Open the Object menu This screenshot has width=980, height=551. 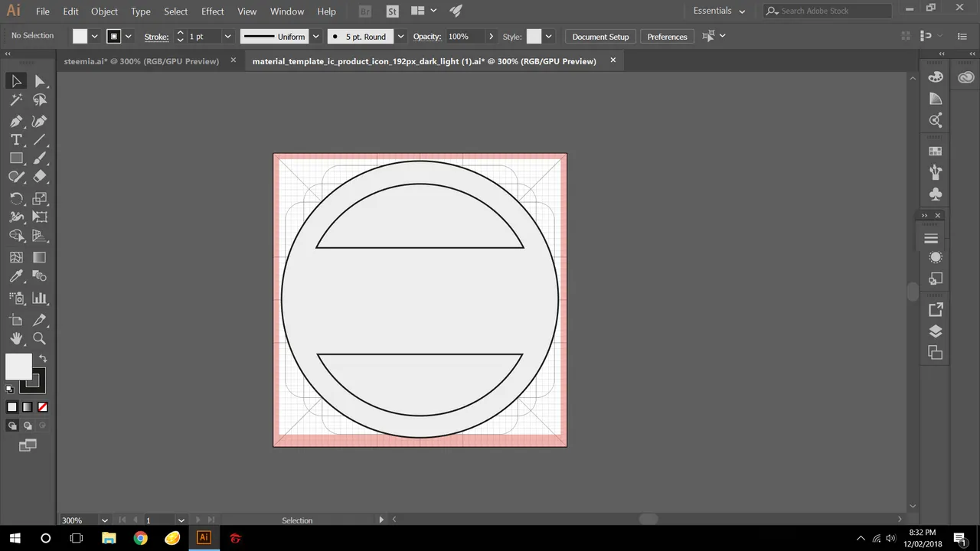(x=104, y=11)
